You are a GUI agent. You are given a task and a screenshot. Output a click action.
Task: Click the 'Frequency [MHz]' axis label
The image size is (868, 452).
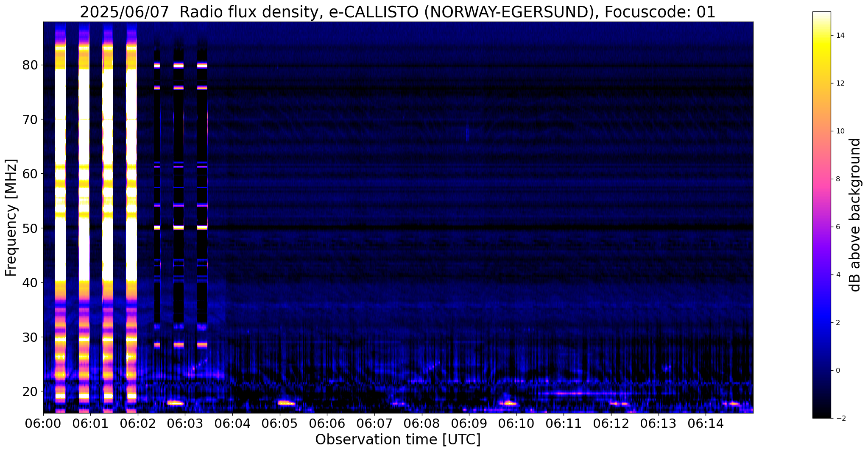pyautogui.click(x=11, y=218)
